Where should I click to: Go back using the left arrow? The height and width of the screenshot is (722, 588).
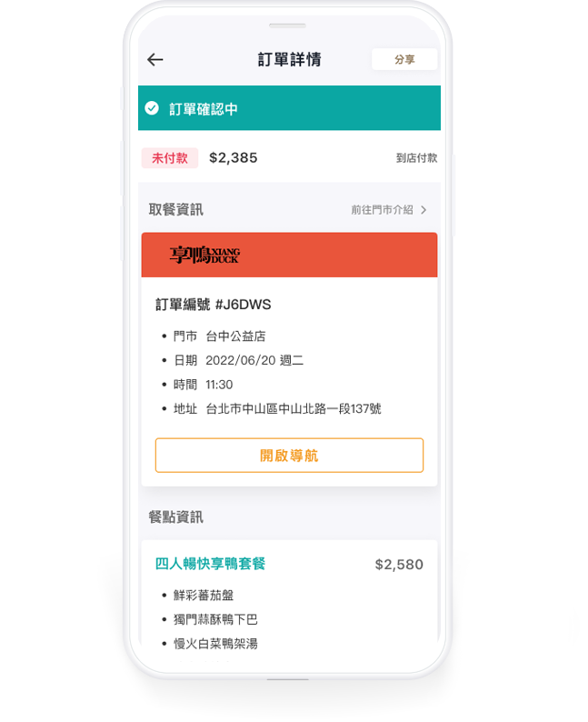155,59
